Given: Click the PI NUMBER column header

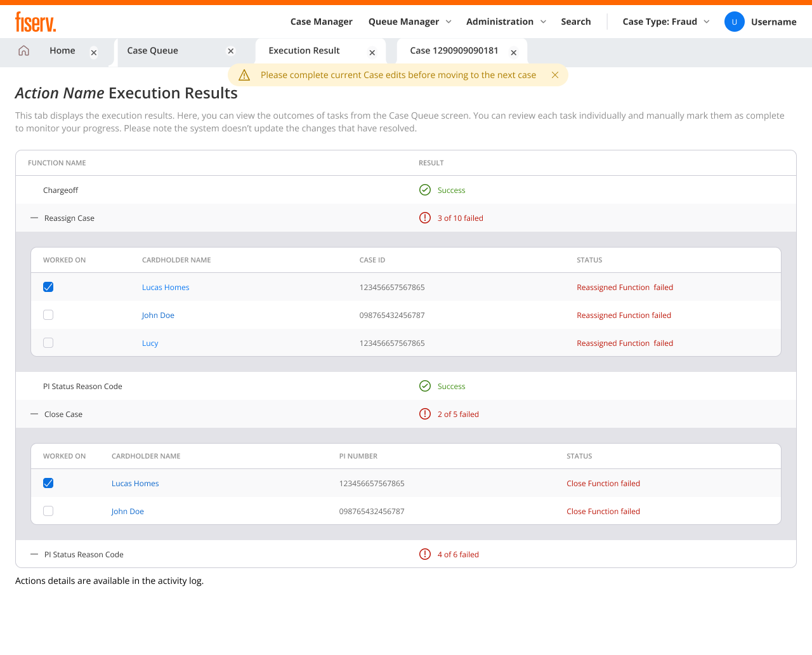Looking at the screenshot, I should (358, 456).
